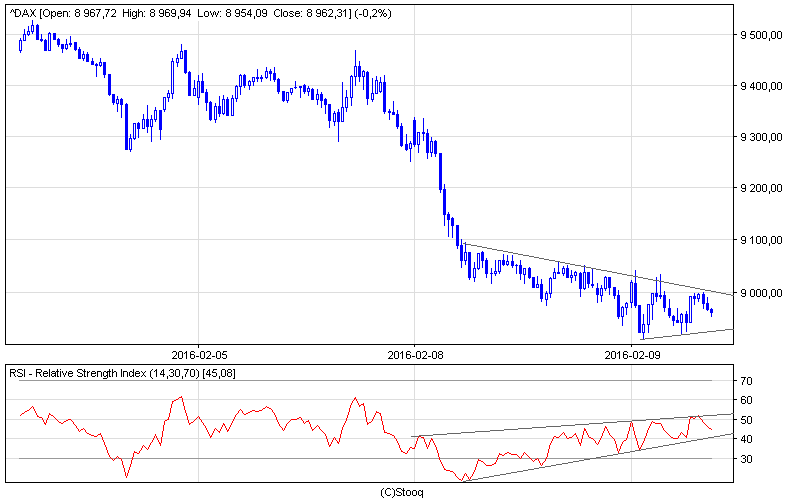Click the 9 200,00 price axis label
This screenshot has height=500, width=800.
761,188
